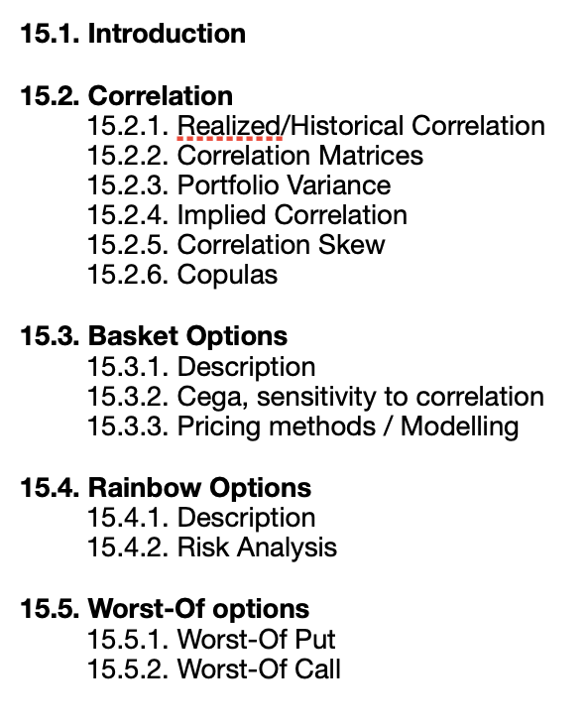Select 15.3.3. Pricing methods / Modelling

[303, 426]
